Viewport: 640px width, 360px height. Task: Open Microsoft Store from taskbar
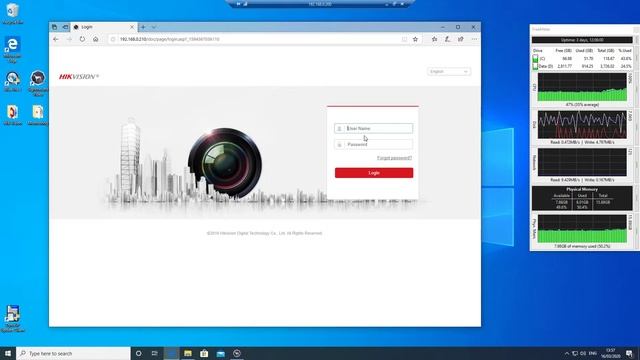(x=204, y=353)
